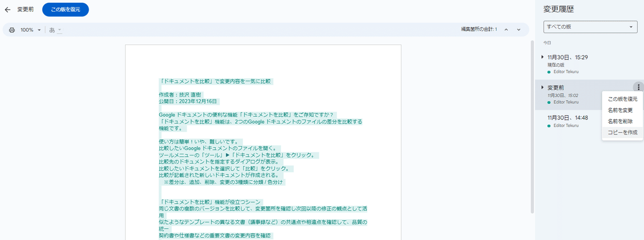
Task: Click the document title line 「ドキュメントを比較」で変更内容を一気に比較
Action: tap(216, 81)
